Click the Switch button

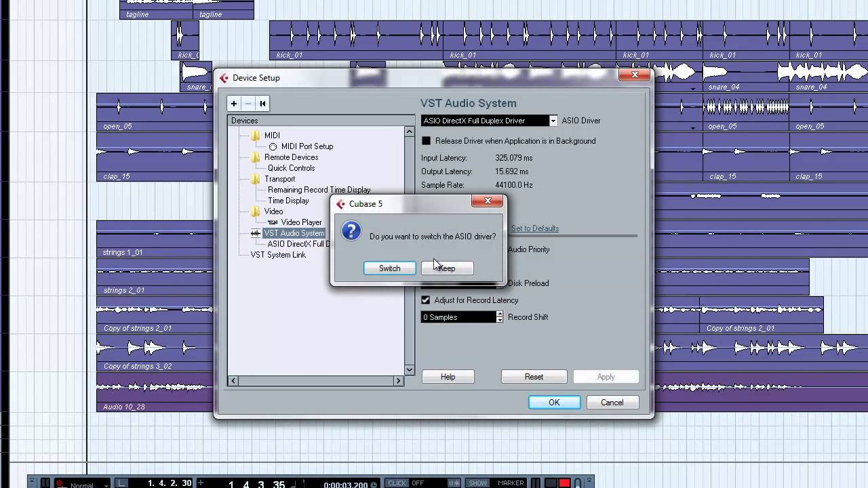click(389, 268)
